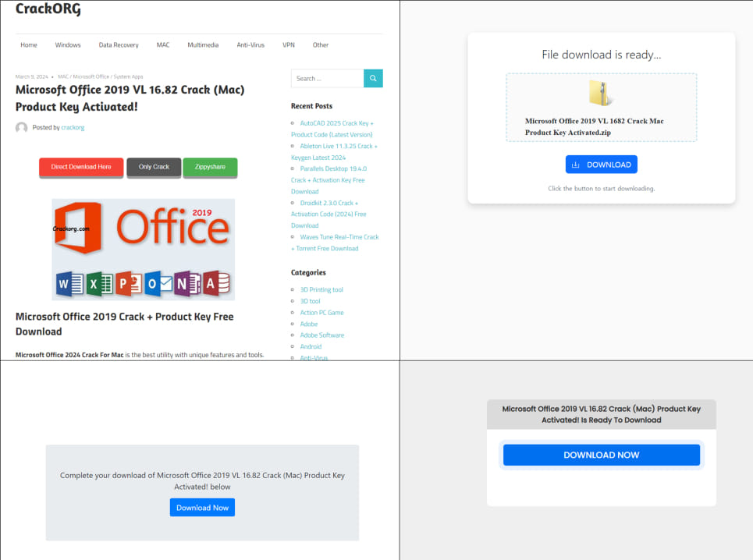
Task: Open the 3D Printing tool category
Action: [x=321, y=290]
